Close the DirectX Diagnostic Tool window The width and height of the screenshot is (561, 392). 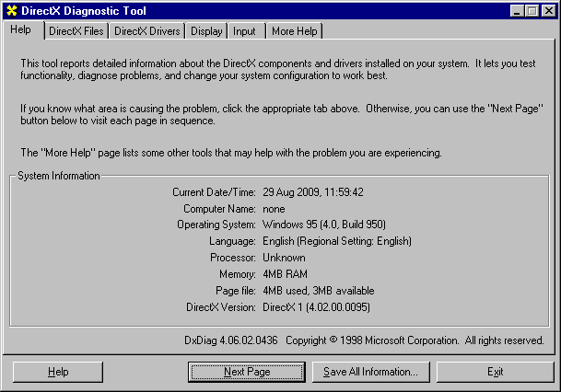point(549,11)
